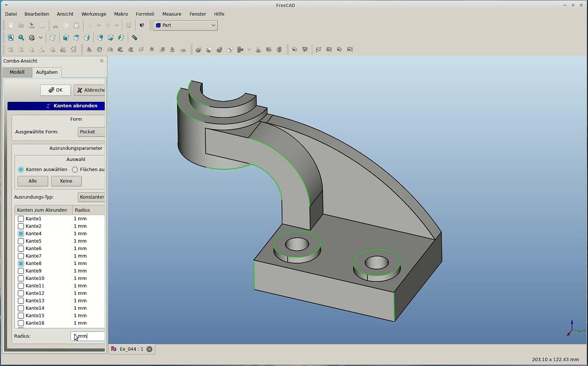The height and width of the screenshot is (366, 588).
Task: Open the Werkzeuge menu
Action: (94, 14)
